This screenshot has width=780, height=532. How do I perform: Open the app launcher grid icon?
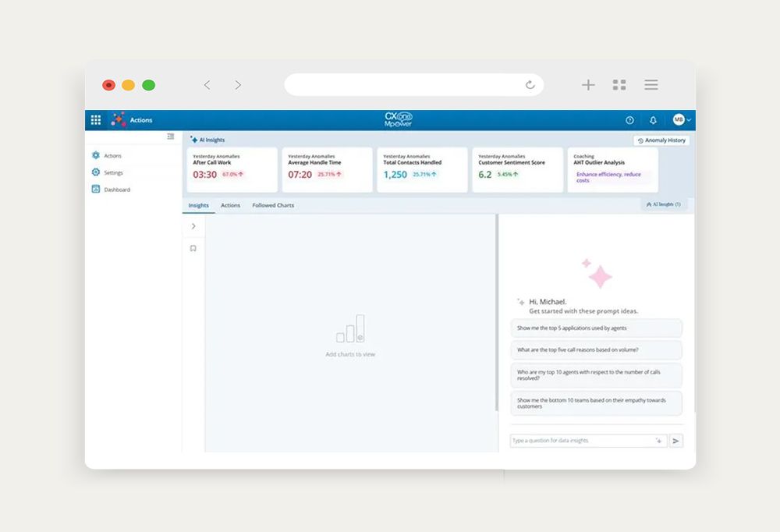coord(96,120)
